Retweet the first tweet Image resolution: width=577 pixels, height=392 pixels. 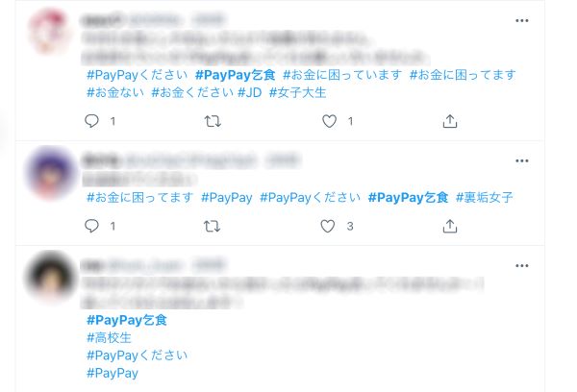click(213, 121)
